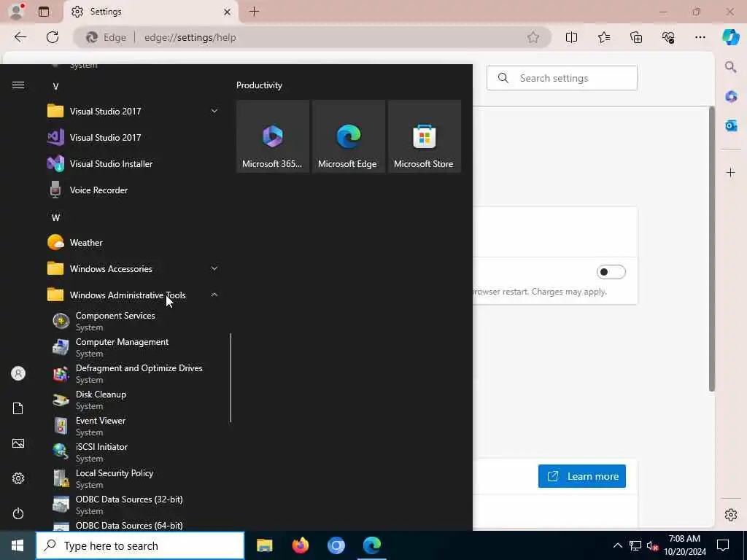Open Event Viewer

pyautogui.click(x=133, y=426)
